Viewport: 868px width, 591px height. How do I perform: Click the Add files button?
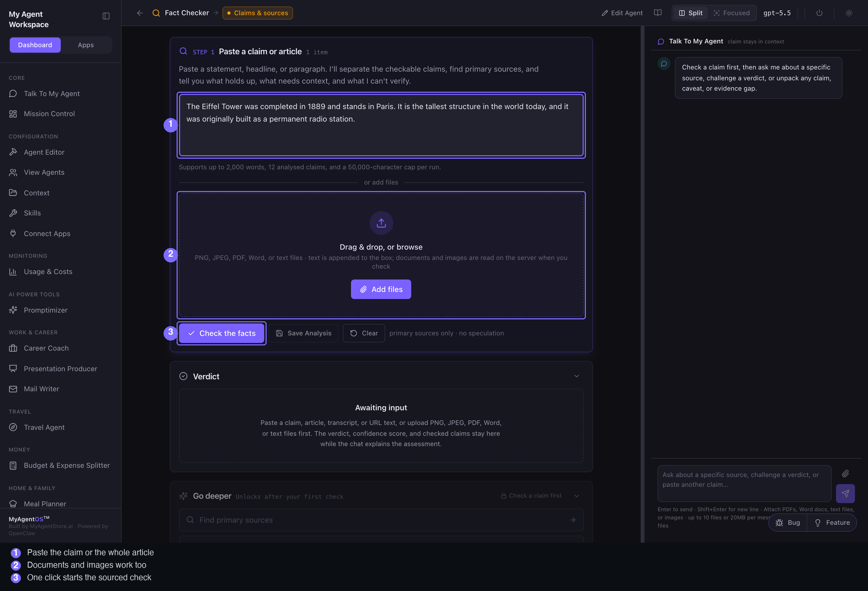click(x=381, y=289)
